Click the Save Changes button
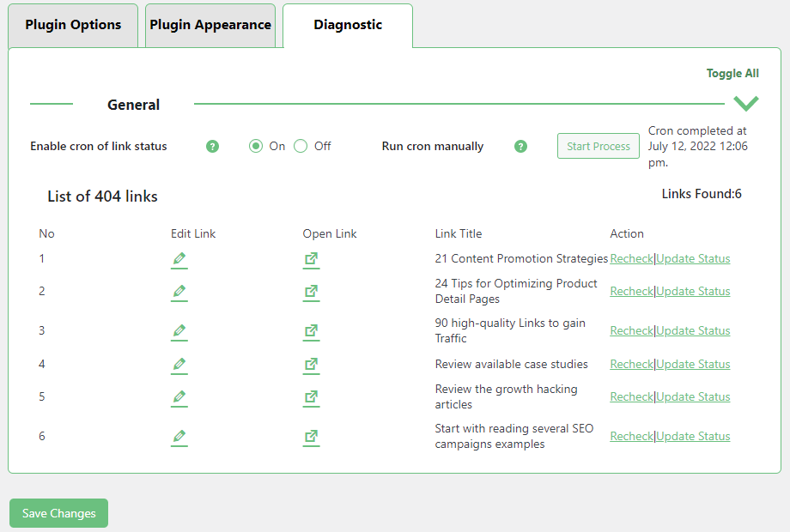 click(59, 513)
